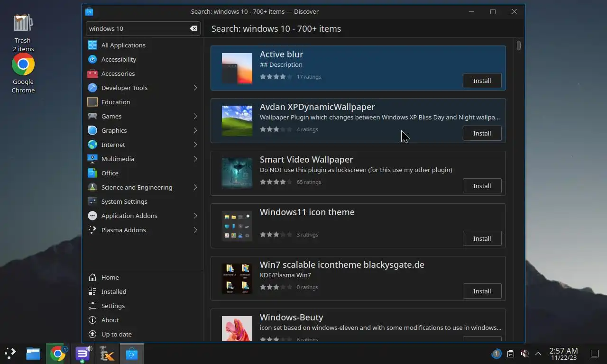
Task: Select the Accessibility category
Action: click(x=143, y=59)
